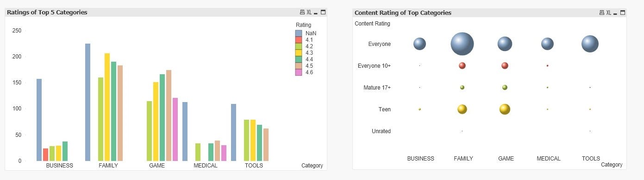
Task: Select the Everyone 10+ content rating label
Action: click(x=374, y=66)
